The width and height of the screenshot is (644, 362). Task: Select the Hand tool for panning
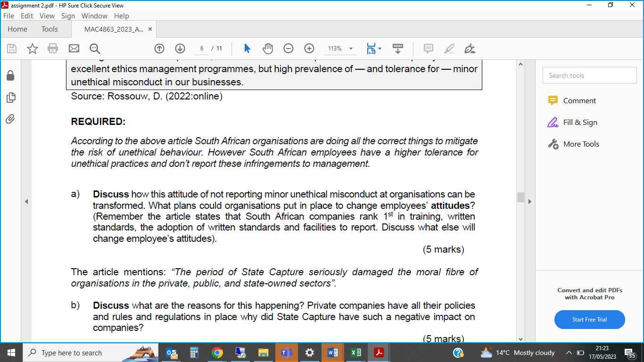pyautogui.click(x=268, y=48)
